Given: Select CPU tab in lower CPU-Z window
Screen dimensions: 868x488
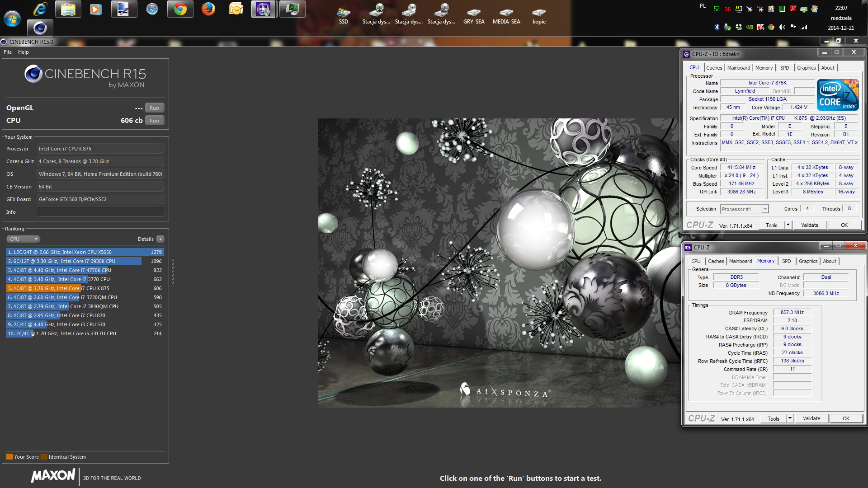Looking at the screenshot, I should pyautogui.click(x=696, y=261).
